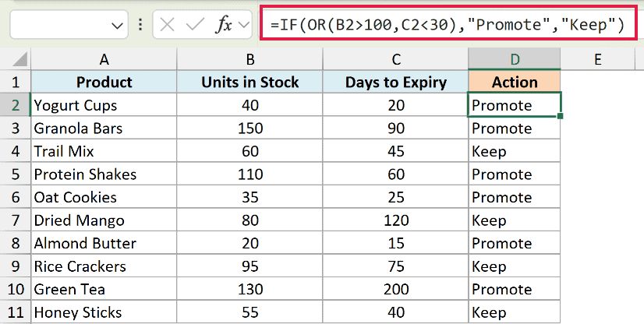Click the Oat Cookies cell

pyautogui.click(x=104, y=197)
